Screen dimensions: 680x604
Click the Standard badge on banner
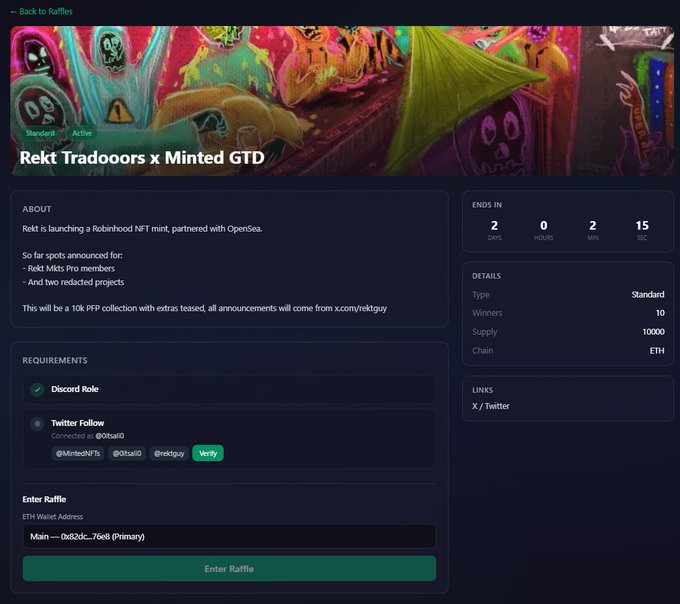pos(40,133)
